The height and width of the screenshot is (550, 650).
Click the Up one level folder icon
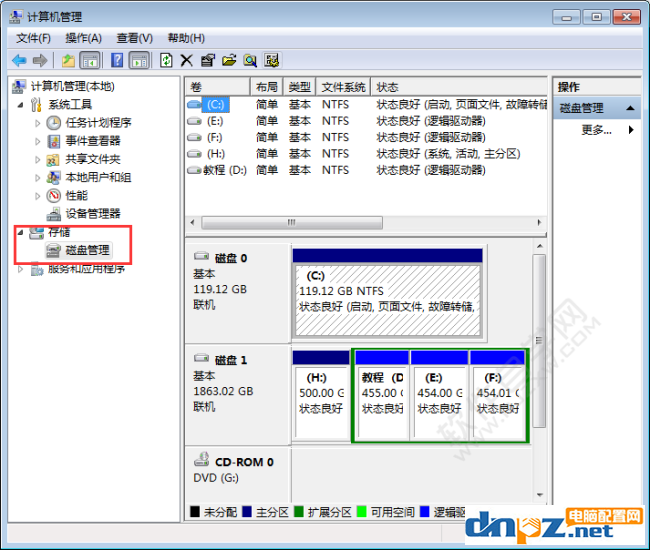68,61
